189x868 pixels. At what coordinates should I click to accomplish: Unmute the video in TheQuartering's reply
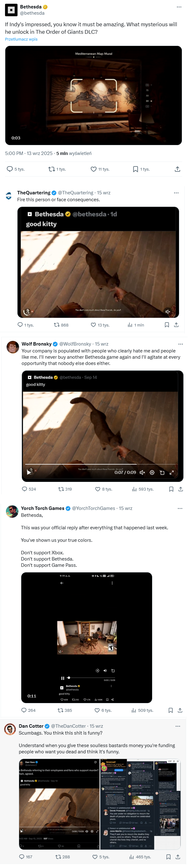[x=168, y=312]
